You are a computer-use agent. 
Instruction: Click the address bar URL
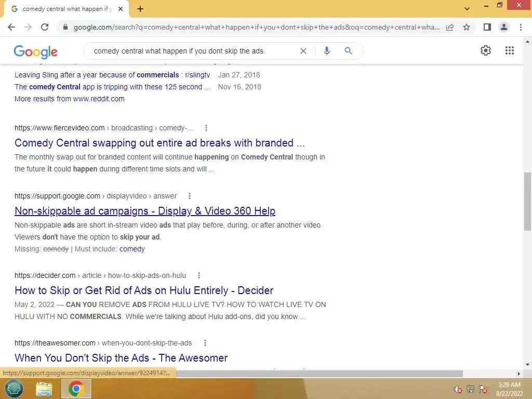(256, 27)
